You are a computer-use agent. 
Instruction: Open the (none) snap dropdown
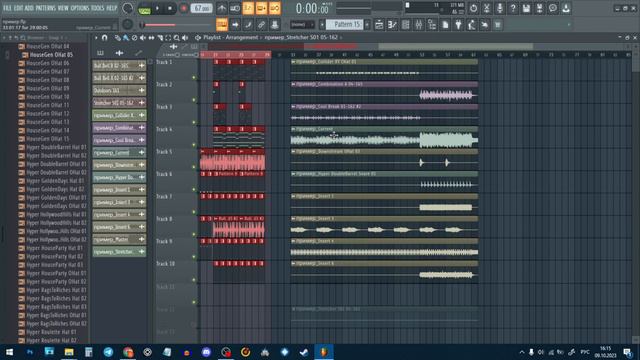[302, 25]
